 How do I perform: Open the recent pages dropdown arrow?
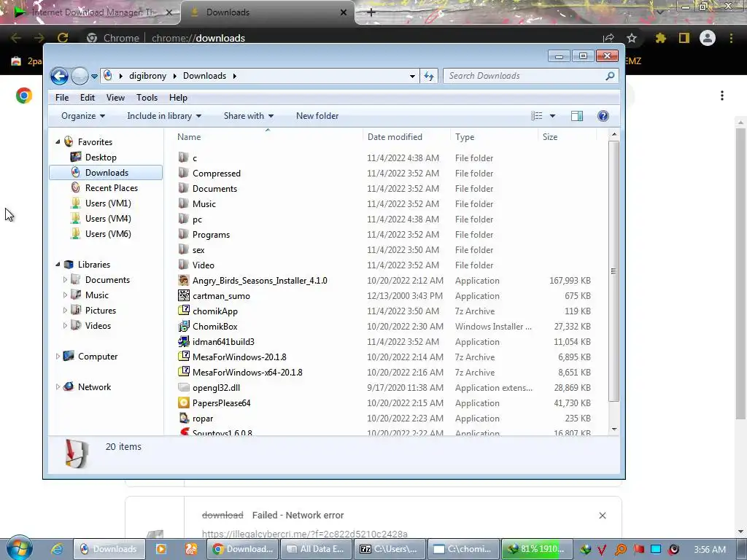[94, 76]
